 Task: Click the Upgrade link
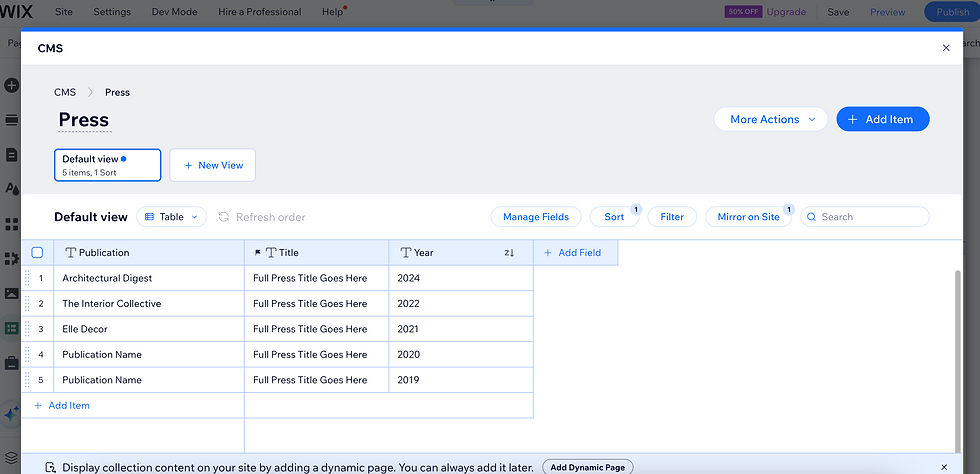[786, 12]
